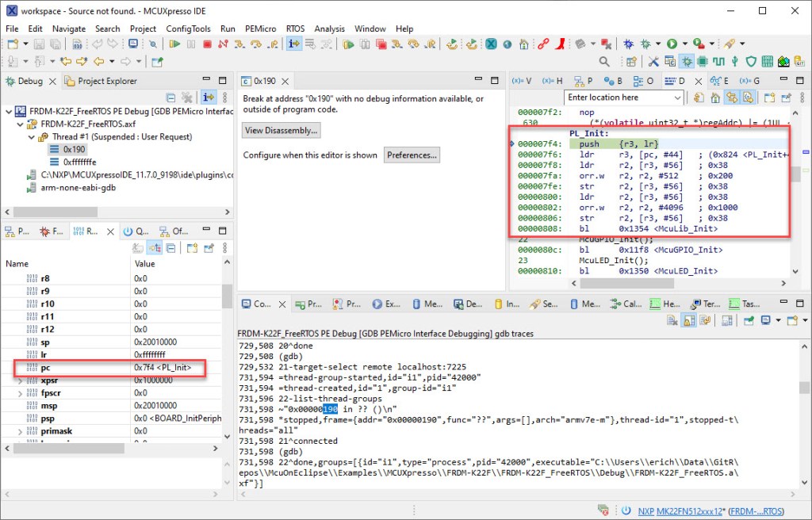Remove all terminated launches in Debug view

click(187, 97)
